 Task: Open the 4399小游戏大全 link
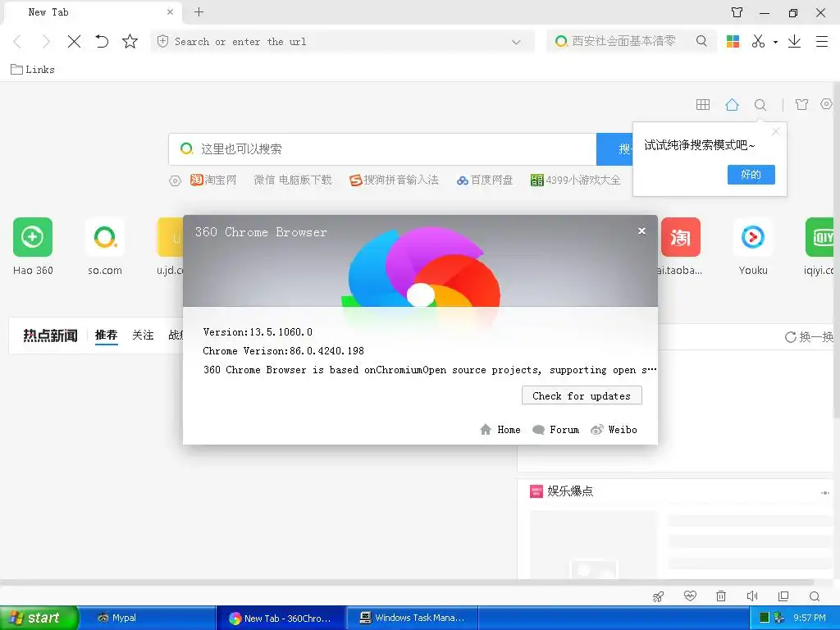coord(575,180)
